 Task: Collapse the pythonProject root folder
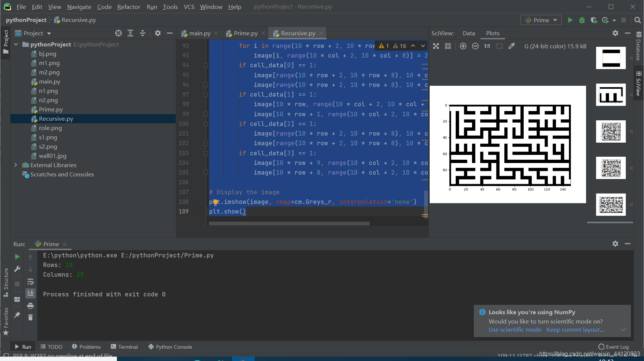point(16,44)
